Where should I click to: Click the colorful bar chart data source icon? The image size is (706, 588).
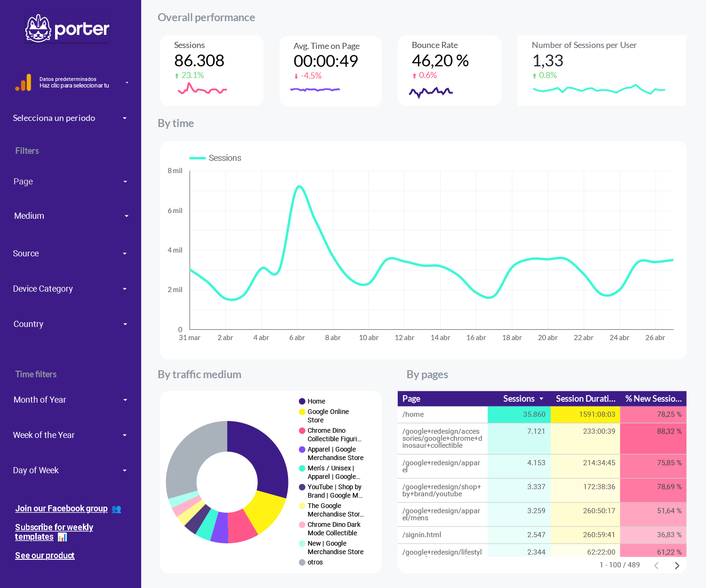[23, 82]
